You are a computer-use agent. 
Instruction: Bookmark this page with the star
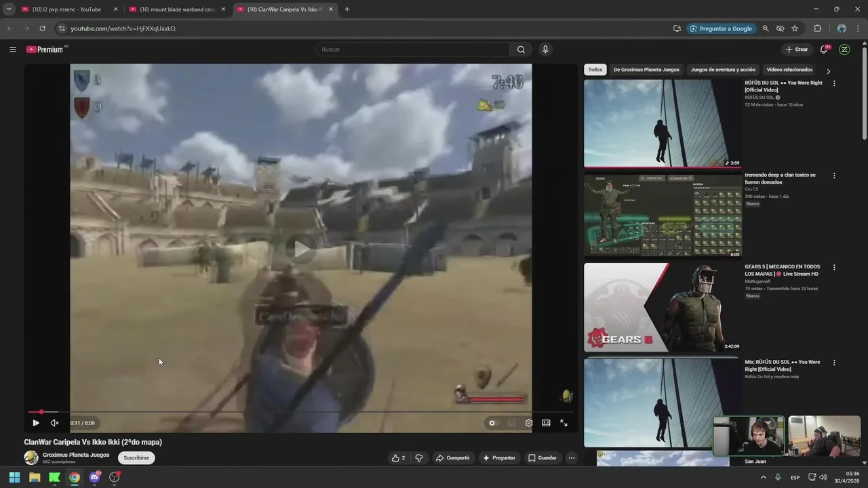(x=795, y=28)
